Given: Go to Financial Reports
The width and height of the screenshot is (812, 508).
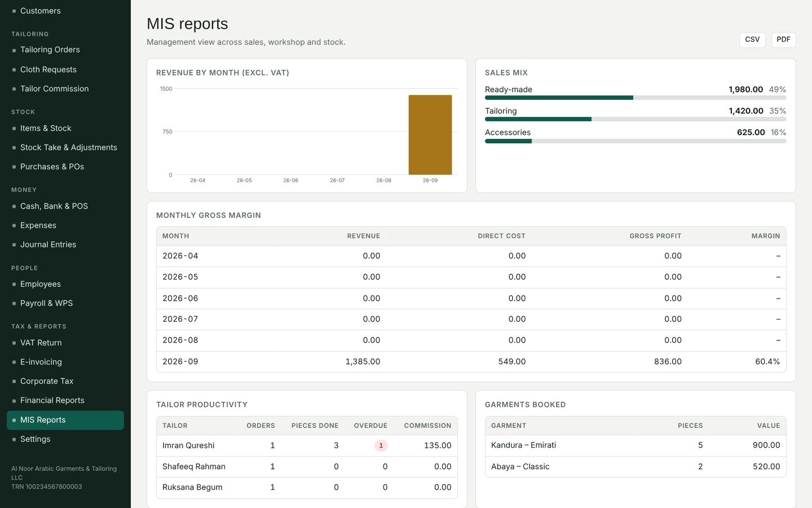Looking at the screenshot, I should tap(65, 400).
